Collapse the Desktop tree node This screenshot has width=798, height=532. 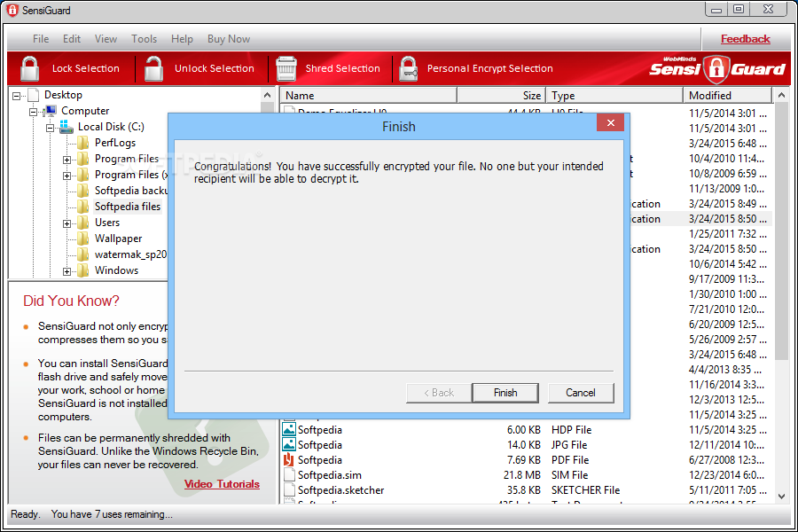[x=17, y=96]
